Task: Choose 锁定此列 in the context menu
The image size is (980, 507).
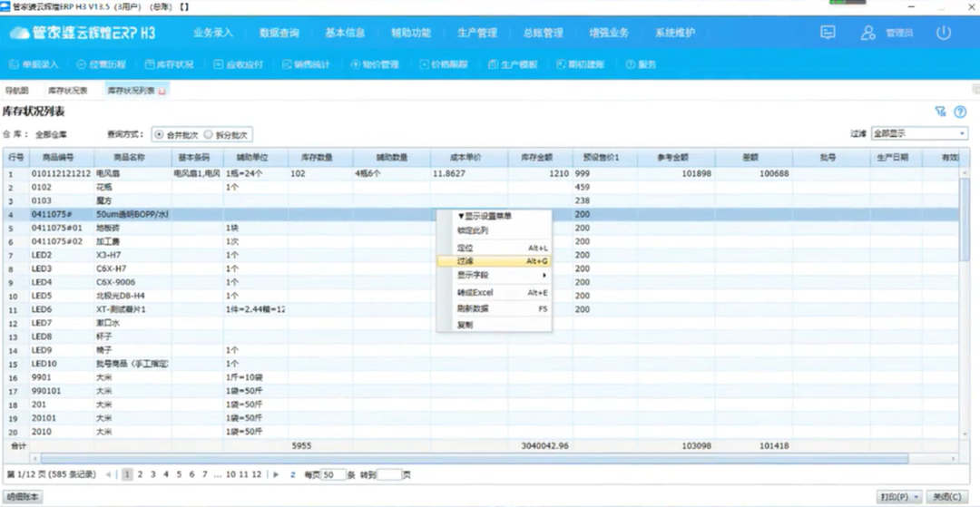Action: [495, 230]
